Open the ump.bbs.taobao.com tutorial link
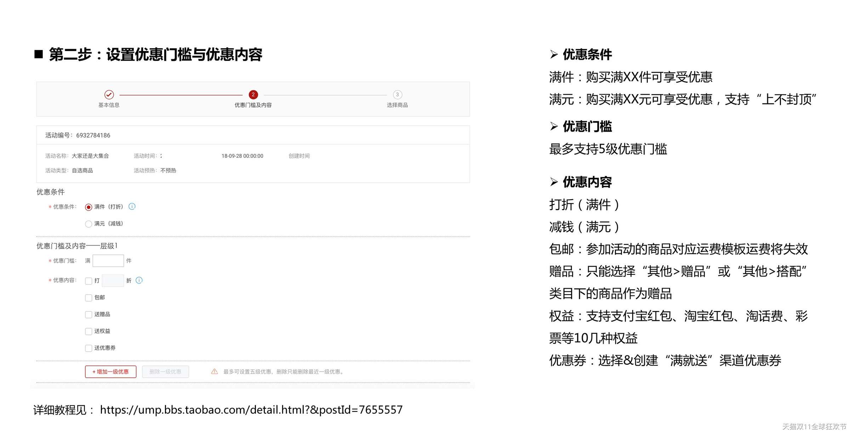Image resolution: width=868 pixels, height=433 pixels. click(x=251, y=410)
